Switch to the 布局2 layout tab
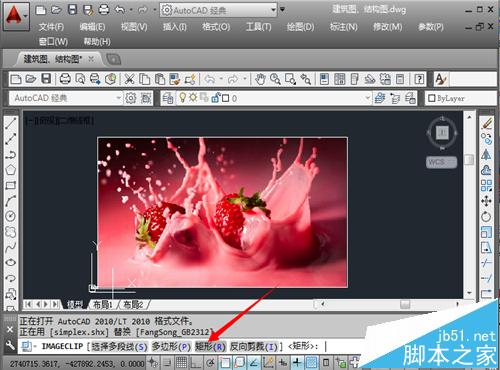The width and height of the screenshot is (500, 370). click(133, 304)
